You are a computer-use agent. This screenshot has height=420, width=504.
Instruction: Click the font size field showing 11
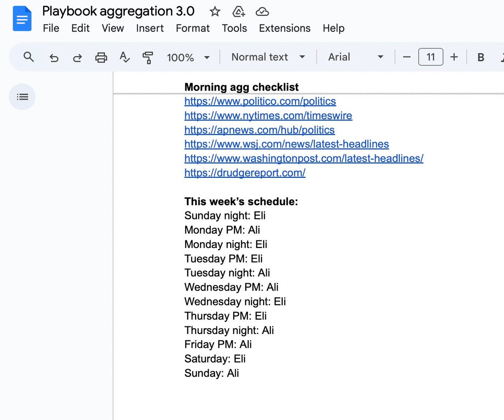pyautogui.click(x=430, y=57)
